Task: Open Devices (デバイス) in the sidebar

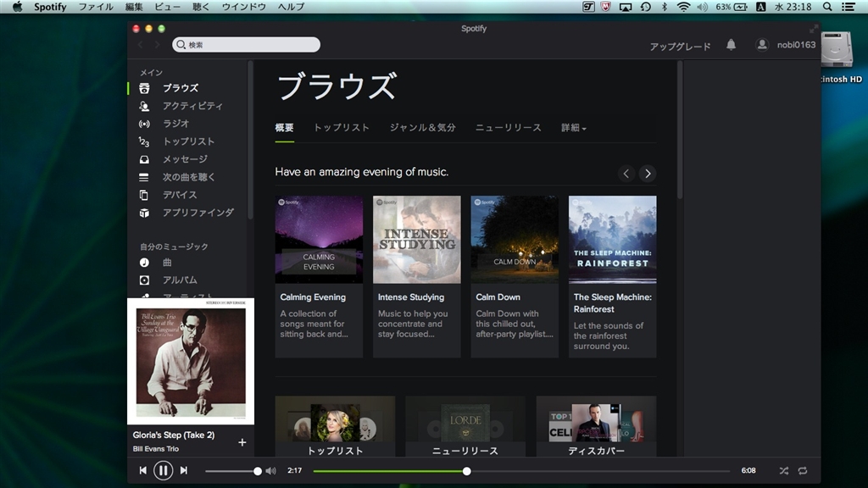Action: 180,195
